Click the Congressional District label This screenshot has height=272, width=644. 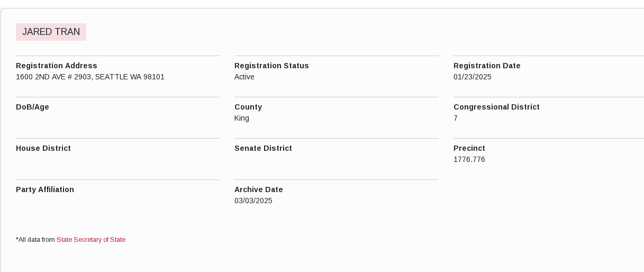(496, 107)
